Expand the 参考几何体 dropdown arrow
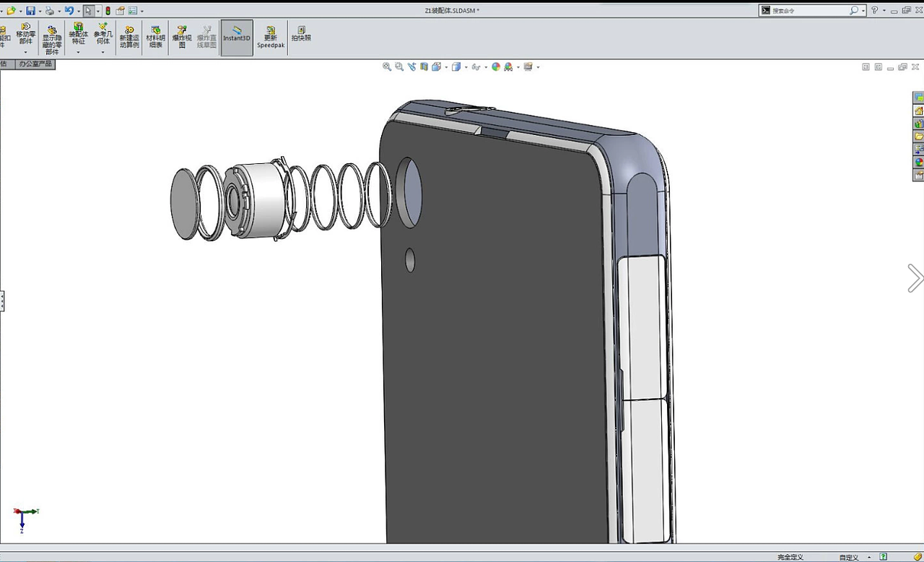This screenshot has height=562, width=924. coord(103,51)
